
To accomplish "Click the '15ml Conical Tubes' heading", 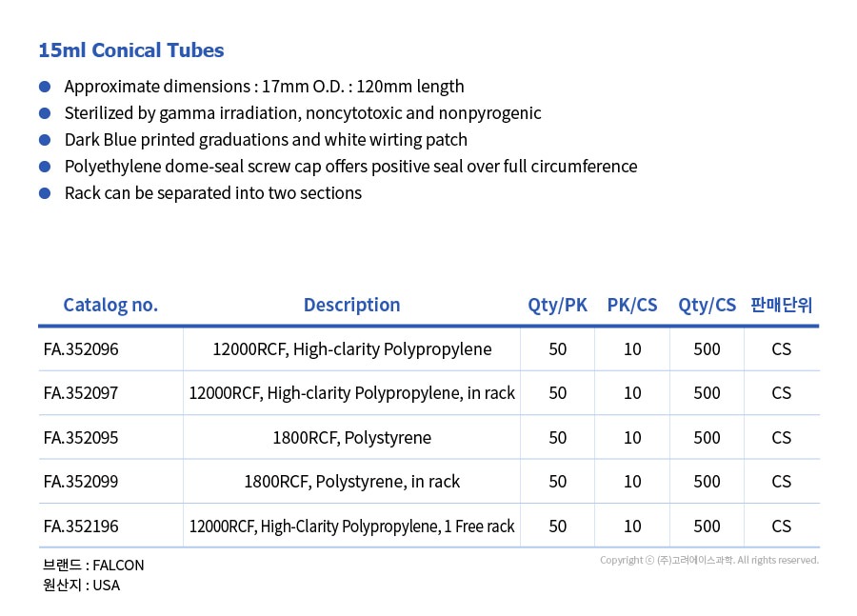I will point(131,50).
